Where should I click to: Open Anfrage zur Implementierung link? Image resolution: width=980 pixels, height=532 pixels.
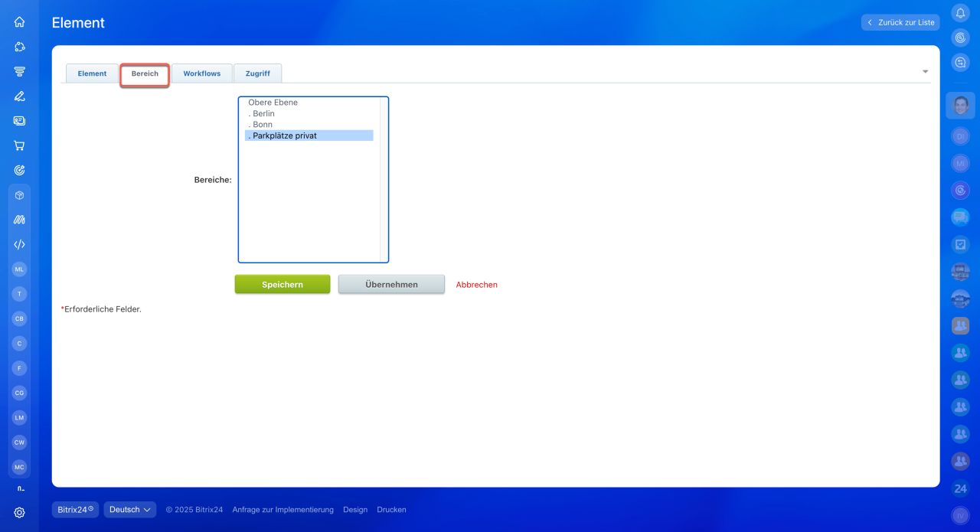pos(283,510)
